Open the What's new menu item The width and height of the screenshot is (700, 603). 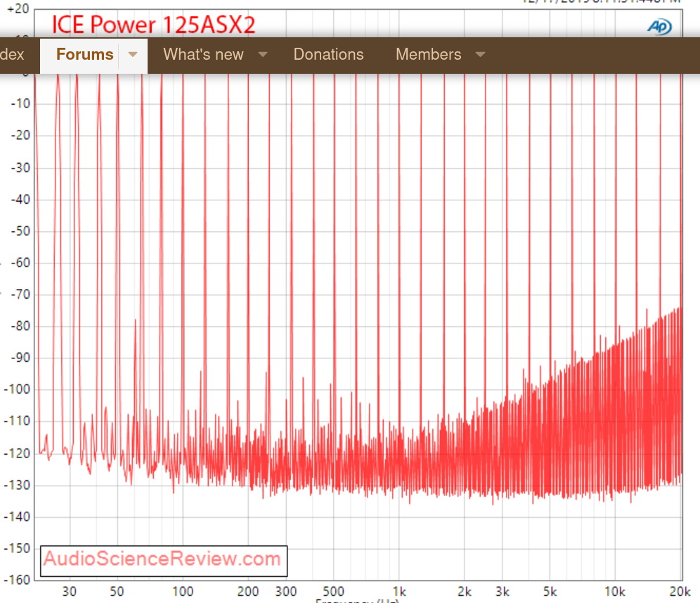coord(203,54)
